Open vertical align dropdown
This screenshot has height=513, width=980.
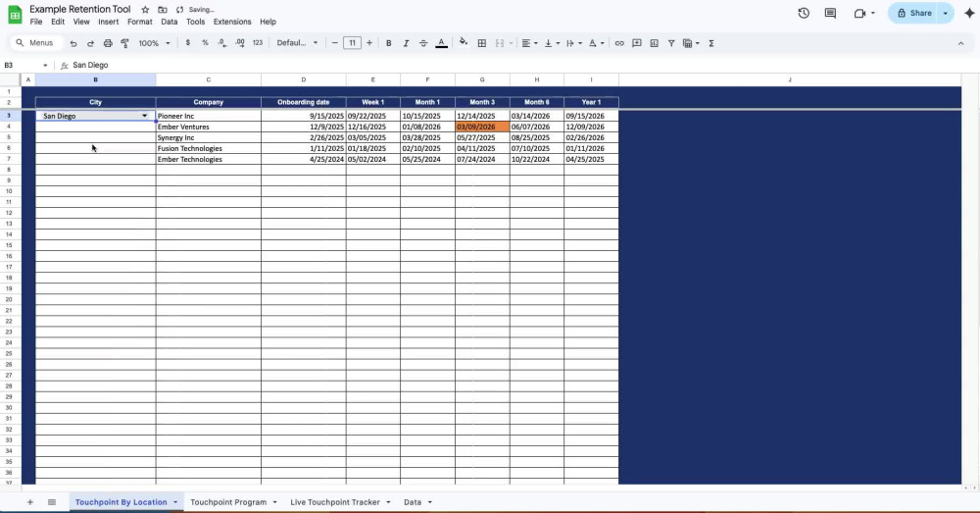(x=551, y=43)
